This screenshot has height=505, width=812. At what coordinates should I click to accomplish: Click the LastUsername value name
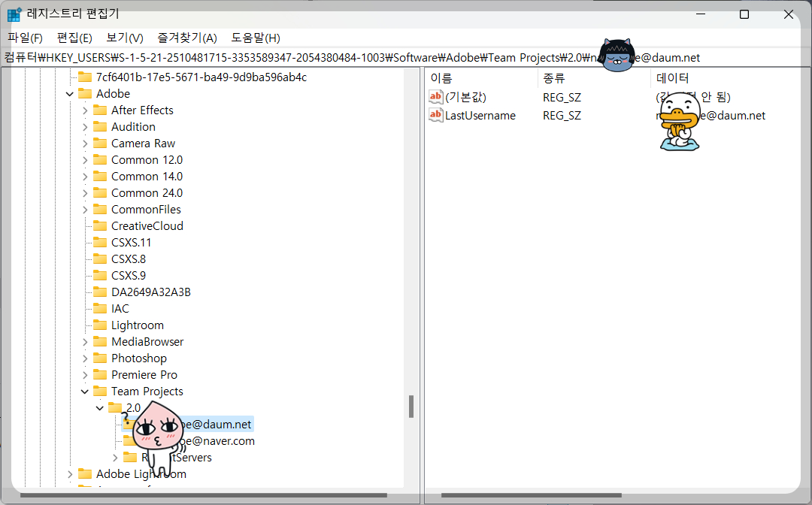[x=480, y=116]
